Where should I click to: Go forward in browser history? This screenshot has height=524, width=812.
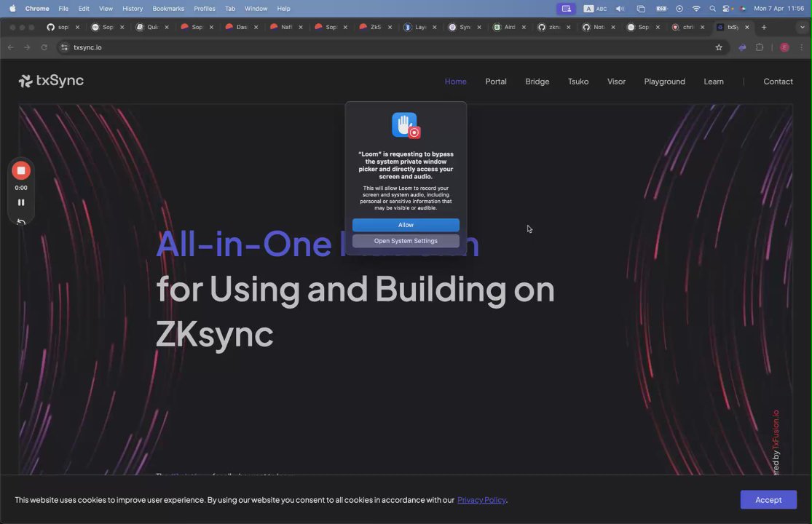click(27, 47)
